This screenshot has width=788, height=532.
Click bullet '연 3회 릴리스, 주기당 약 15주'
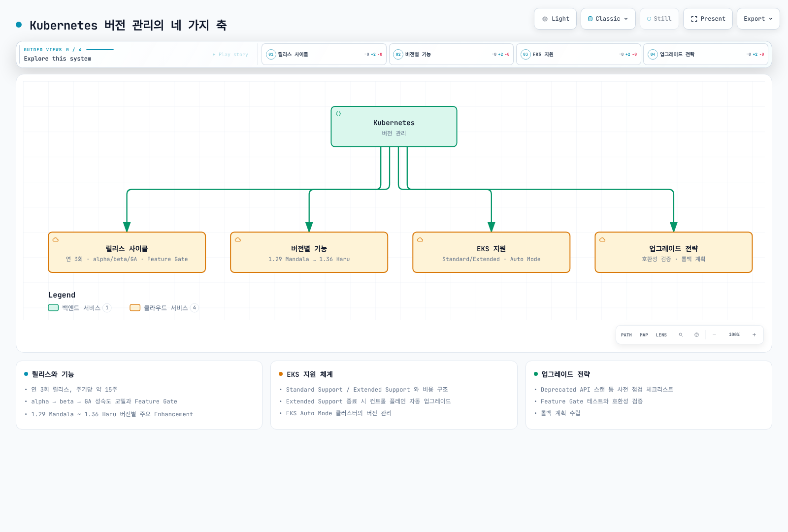[x=74, y=390]
